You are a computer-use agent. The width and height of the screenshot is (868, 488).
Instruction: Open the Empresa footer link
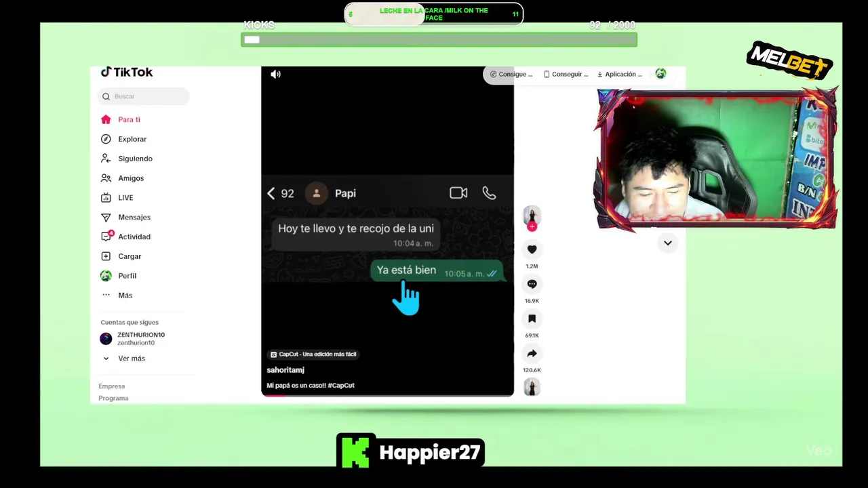[x=112, y=386]
